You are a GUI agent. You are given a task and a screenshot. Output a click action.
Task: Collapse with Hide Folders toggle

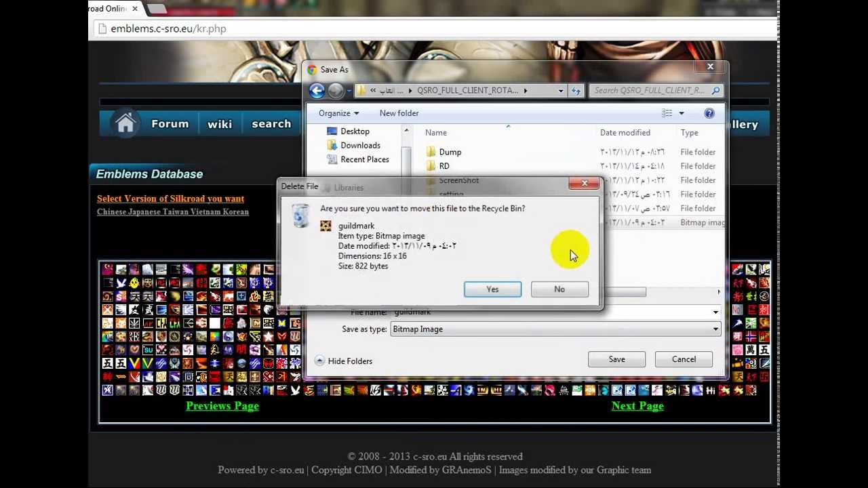pos(344,361)
